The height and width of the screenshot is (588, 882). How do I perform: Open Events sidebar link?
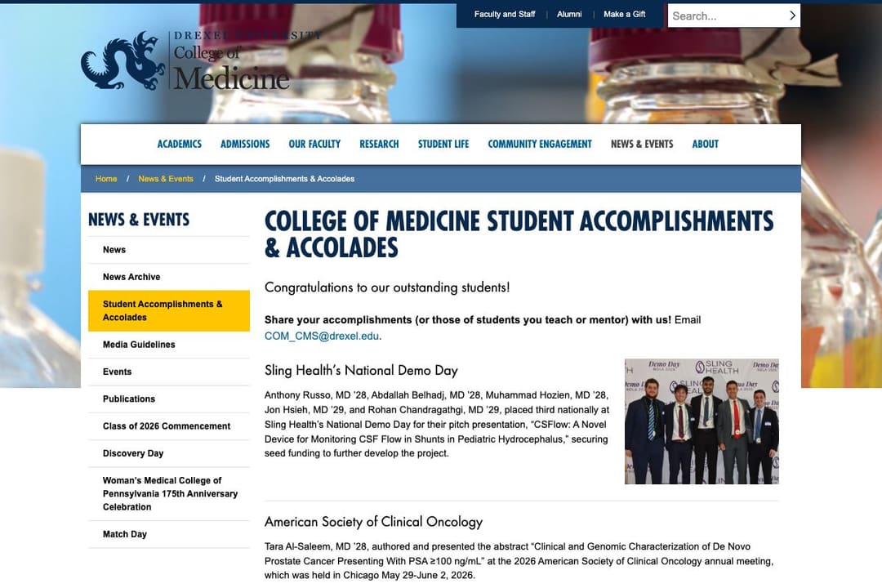point(169,372)
